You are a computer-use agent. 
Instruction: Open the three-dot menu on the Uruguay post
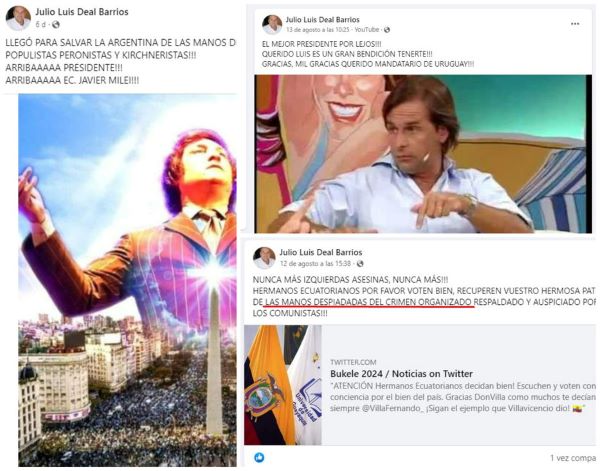coord(575,24)
